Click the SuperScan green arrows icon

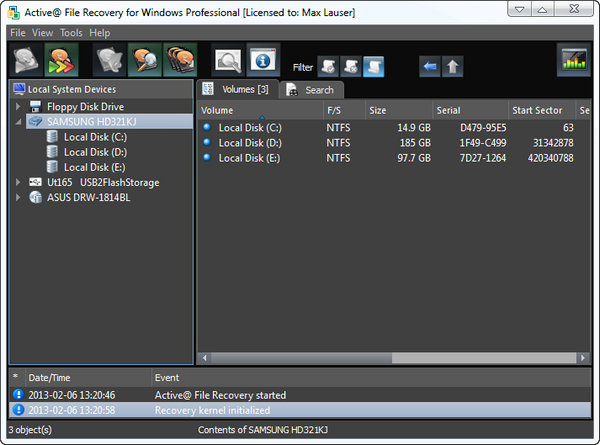tap(61, 61)
